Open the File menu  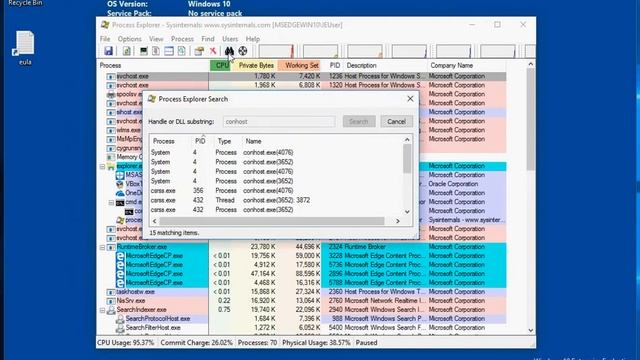pos(105,39)
